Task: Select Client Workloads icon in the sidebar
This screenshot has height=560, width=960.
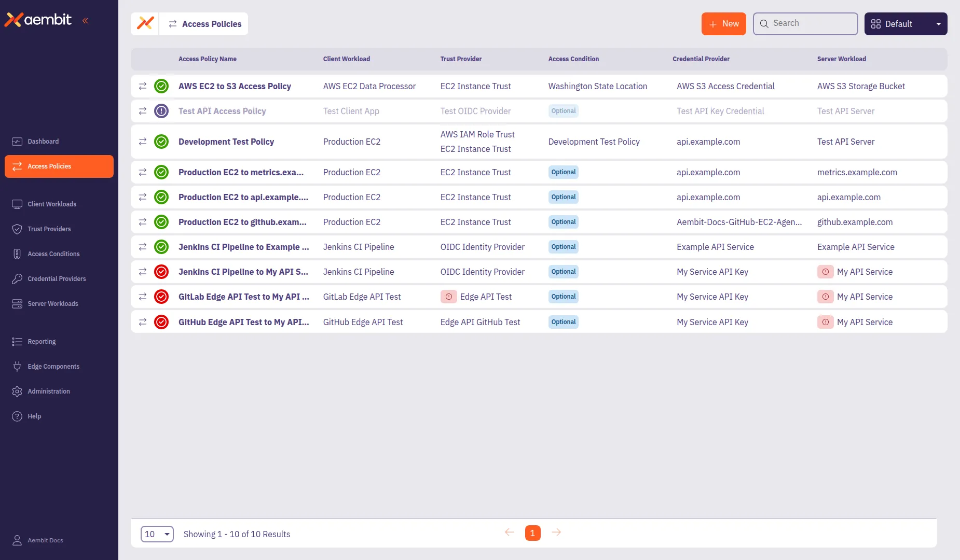Action: click(x=17, y=204)
